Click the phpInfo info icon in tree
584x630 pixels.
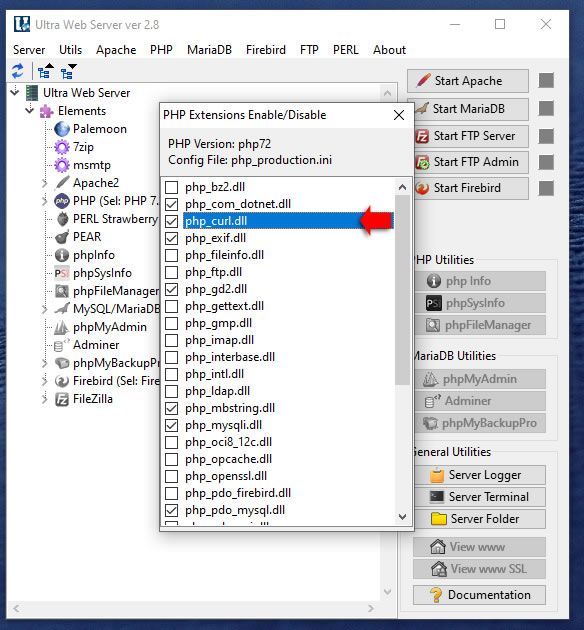click(x=62, y=255)
